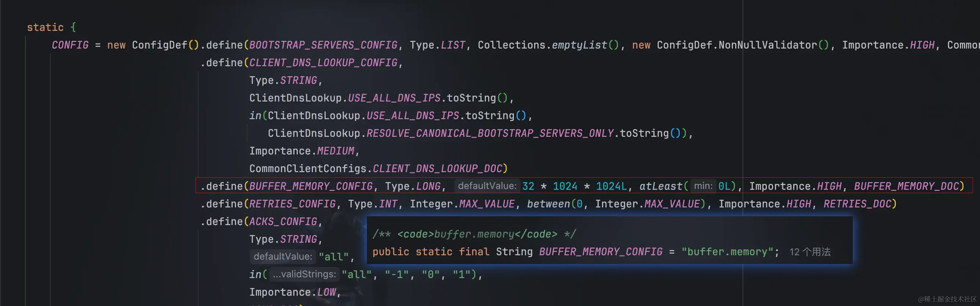Click Collections.emptyList call
Image resolution: width=980 pixels, height=306 pixels.
pyautogui.click(x=548, y=45)
